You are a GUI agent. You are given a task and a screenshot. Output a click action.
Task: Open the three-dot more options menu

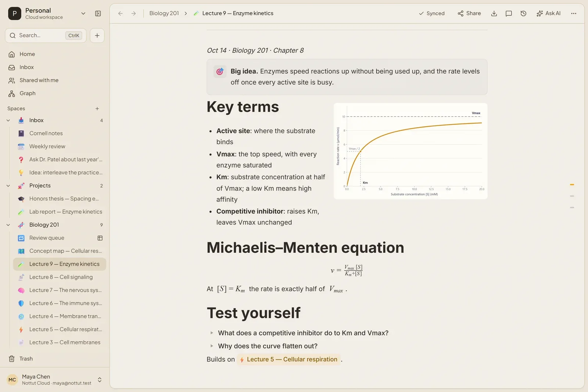573,14
